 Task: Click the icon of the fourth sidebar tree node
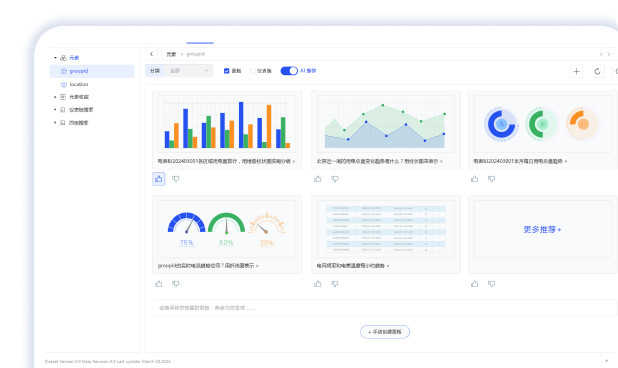coord(63,110)
